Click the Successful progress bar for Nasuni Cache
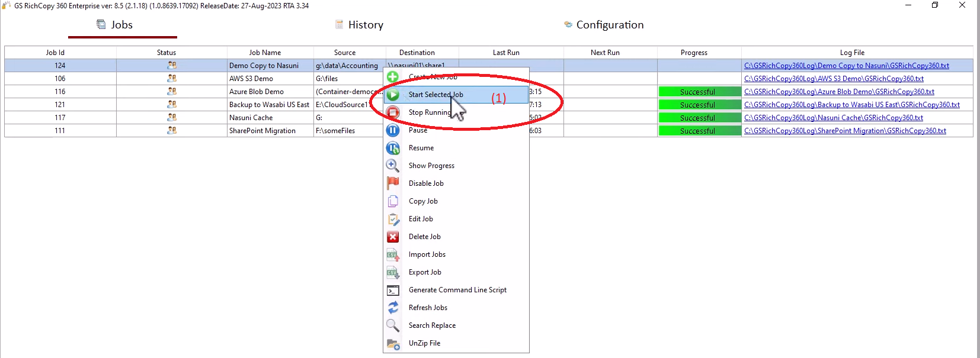Screen dimensions: 980x358 click(x=699, y=118)
